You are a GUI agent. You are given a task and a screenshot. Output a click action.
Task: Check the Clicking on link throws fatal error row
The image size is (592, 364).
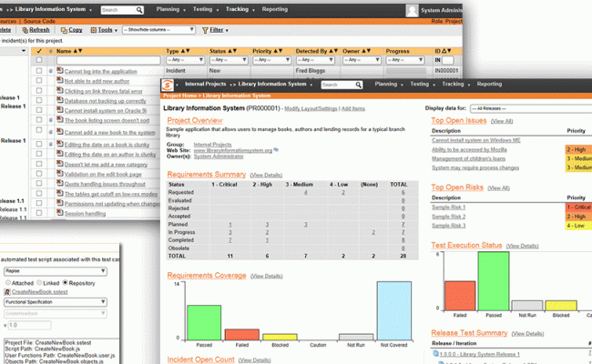click(39, 90)
